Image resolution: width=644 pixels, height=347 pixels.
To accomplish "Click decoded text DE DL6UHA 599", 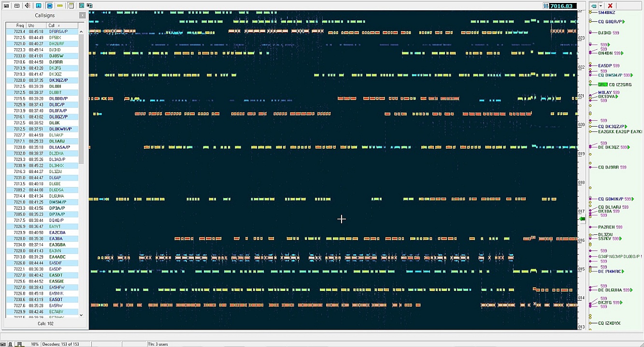I will pyautogui.click(x=614, y=290).
